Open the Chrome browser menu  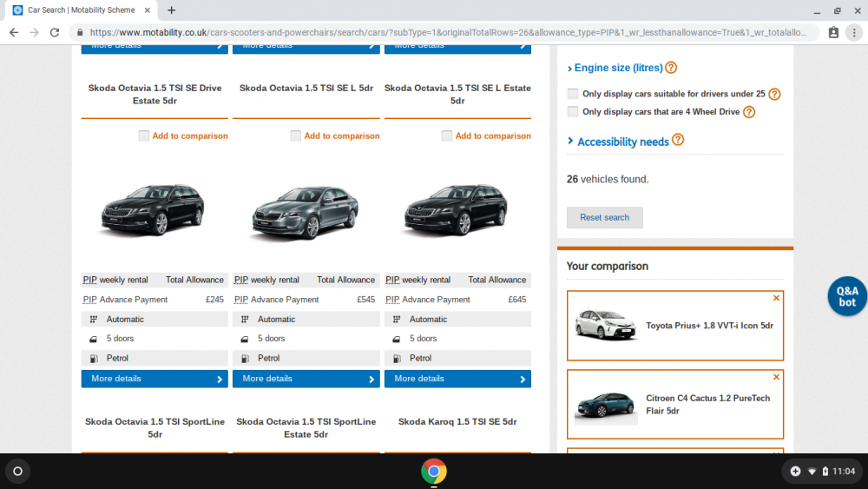pyautogui.click(x=854, y=33)
